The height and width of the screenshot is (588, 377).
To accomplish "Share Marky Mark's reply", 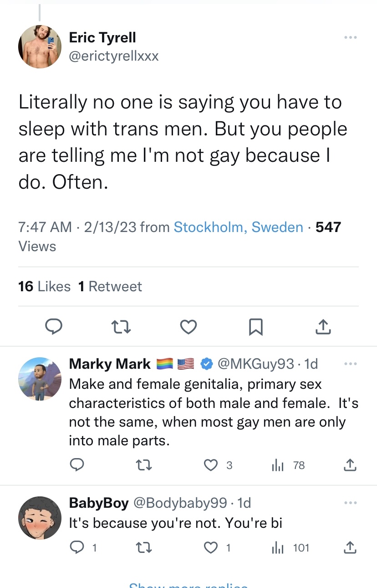I will tap(350, 465).
